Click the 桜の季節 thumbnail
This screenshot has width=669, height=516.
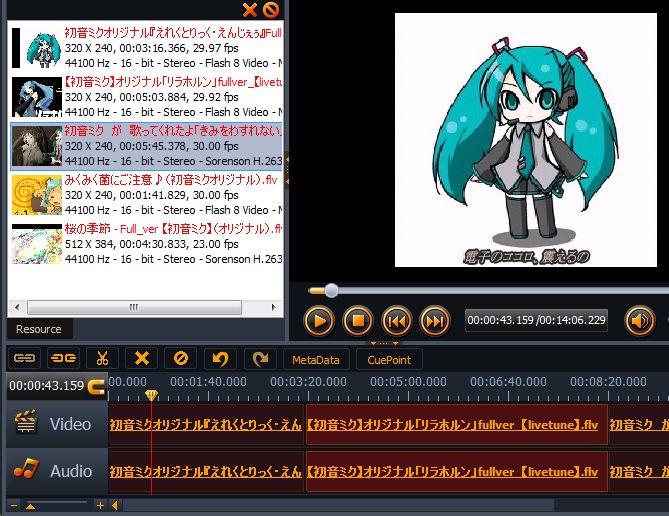37,244
